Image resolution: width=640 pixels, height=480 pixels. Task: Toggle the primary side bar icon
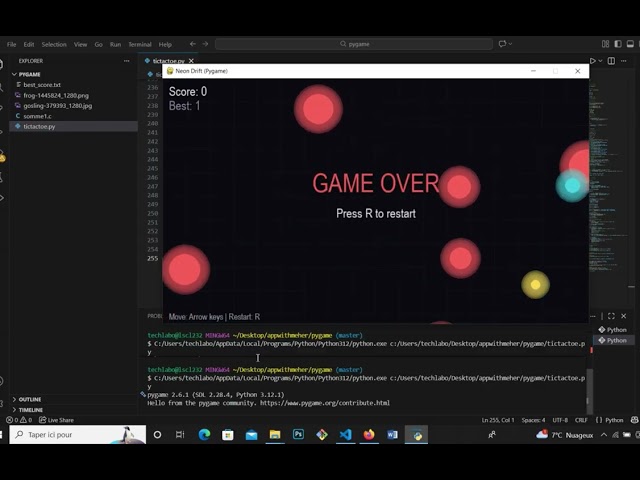(x=618, y=44)
